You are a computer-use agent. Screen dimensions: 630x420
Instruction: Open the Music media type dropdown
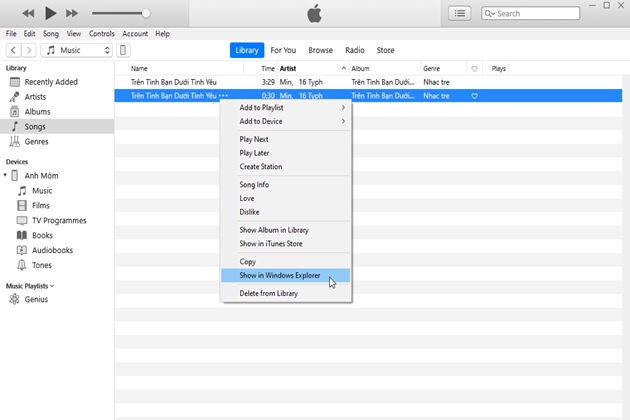pos(76,50)
